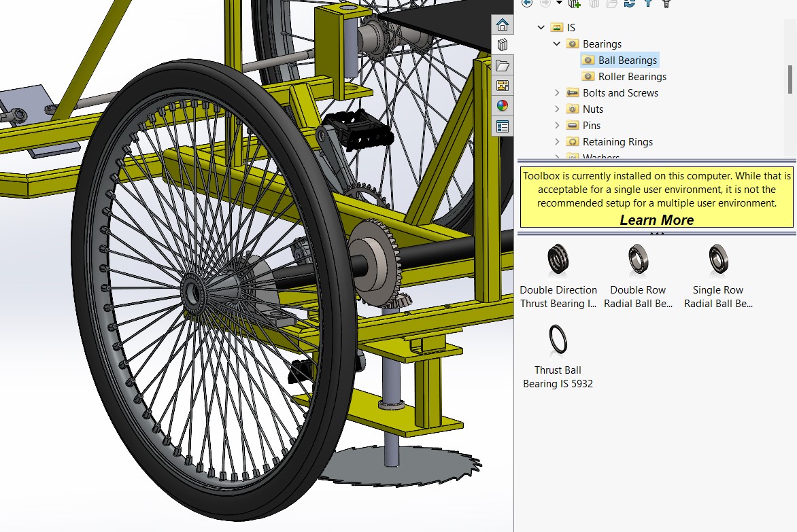Open the View Palette tab
797x532 pixels.
[x=502, y=86]
